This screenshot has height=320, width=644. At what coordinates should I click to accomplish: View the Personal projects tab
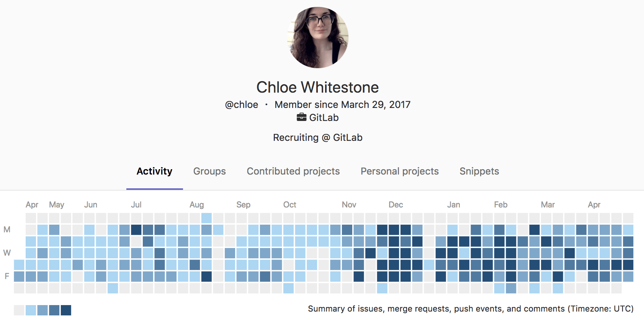click(399, 171)
